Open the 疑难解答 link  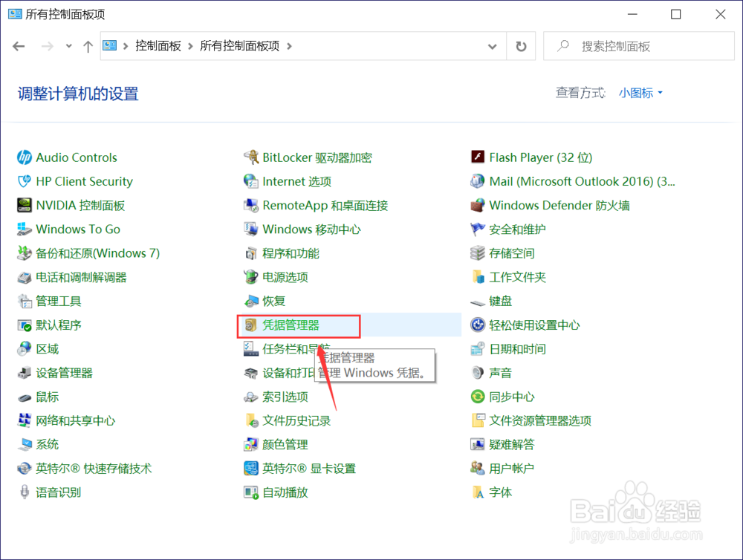[x=512, y=444]
